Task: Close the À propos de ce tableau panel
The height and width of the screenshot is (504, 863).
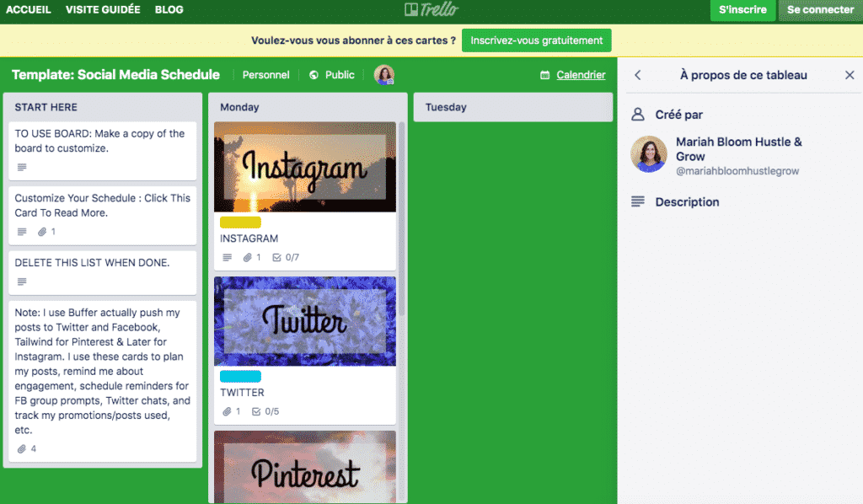Action: 850,75
